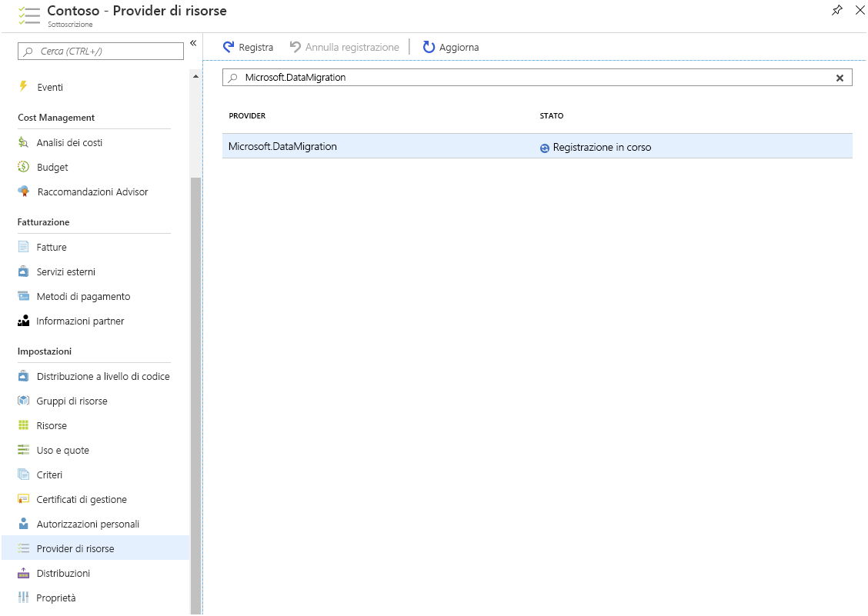Click the Autorizzazioni personali user icon

pos(23,524)
